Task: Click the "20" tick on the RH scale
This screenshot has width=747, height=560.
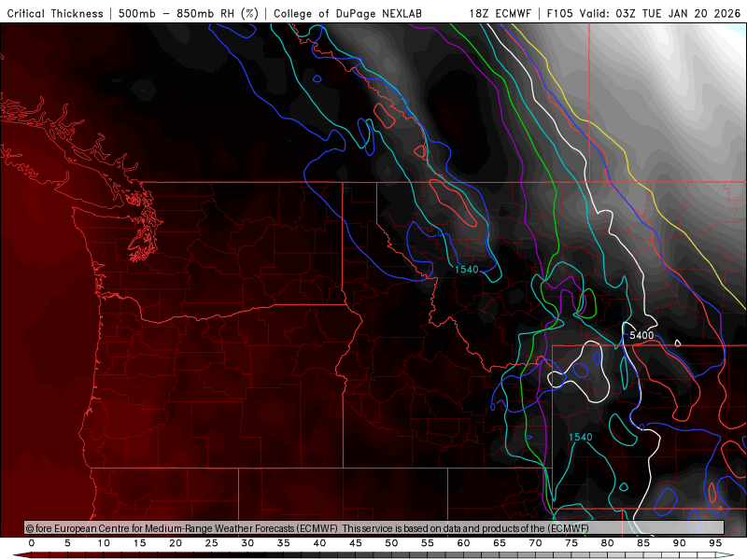Action: [x=176, y=543]
